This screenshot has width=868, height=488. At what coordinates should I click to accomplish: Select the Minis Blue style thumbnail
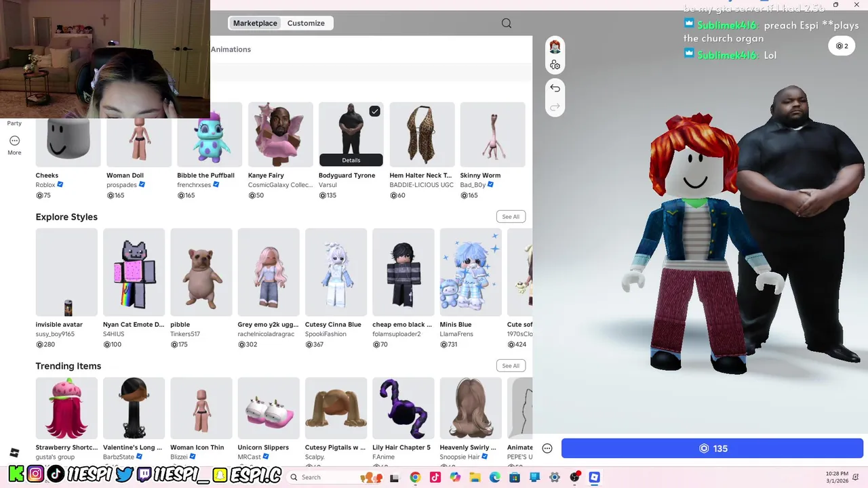point(471,272)
